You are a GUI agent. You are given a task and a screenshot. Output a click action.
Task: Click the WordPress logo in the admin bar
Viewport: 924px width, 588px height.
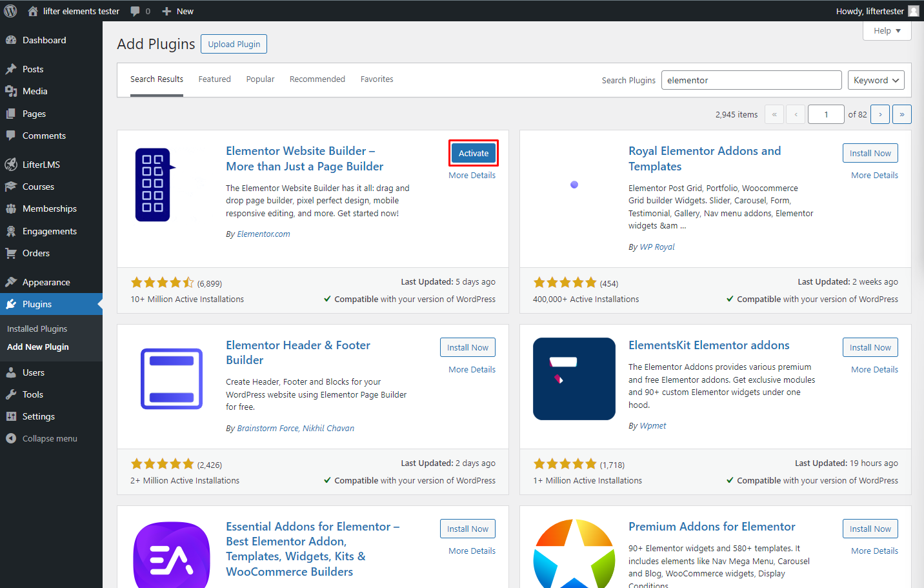click(x=10, y=10)
